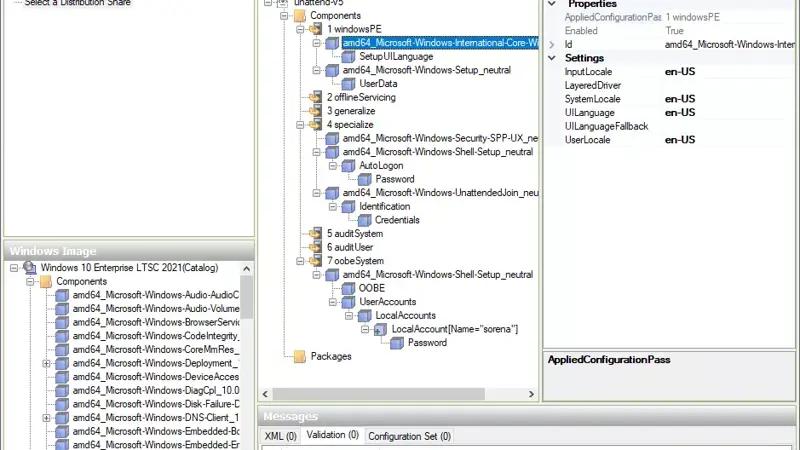Expand the DNS-Client component in Windows Image
This screenshot has height=450, width=800.
[x=46, y=418]
